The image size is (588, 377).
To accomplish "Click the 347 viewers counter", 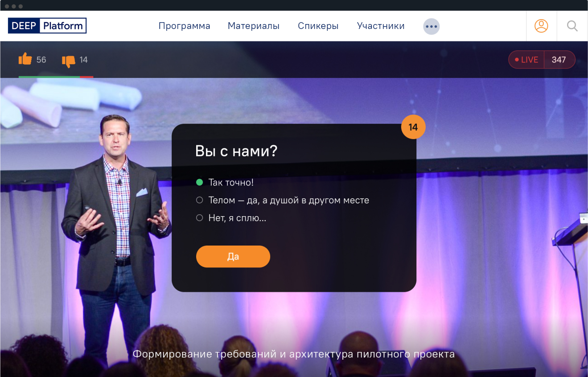I will (x=559, y=60).
